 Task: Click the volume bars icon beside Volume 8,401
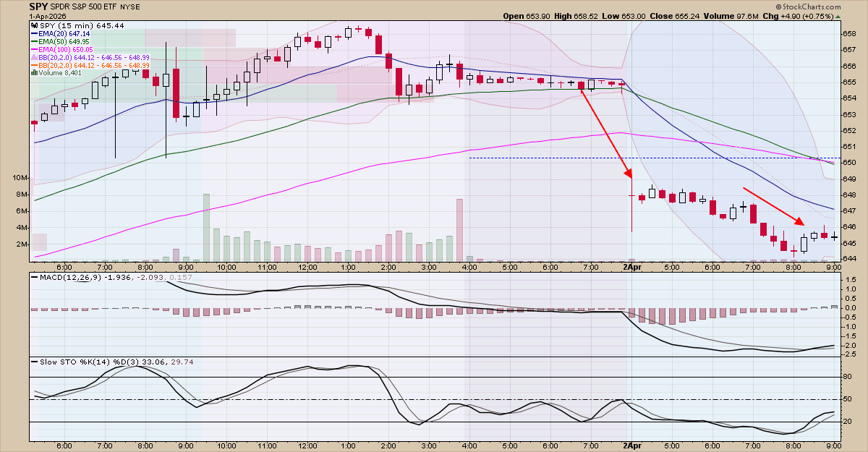35,72
